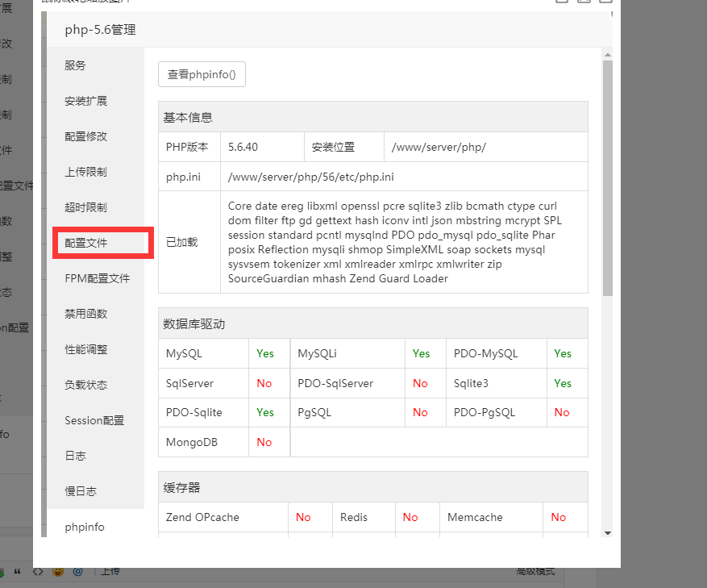
Task: Open 超时限制 in the sidebar
Action: coord(85,207)
